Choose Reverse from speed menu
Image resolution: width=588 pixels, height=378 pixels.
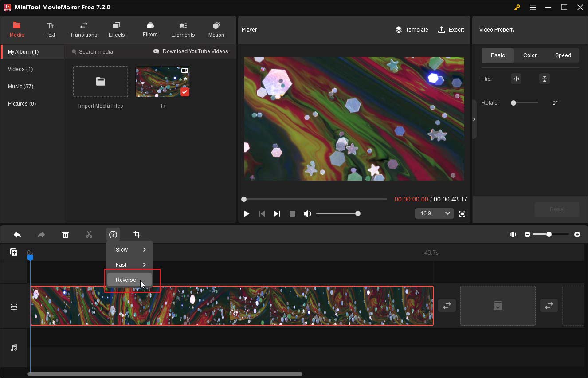129,280
